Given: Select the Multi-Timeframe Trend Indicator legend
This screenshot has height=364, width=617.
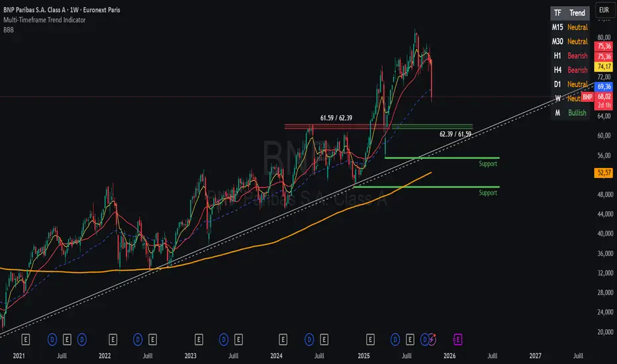Looking at the screenshot, I should (44, 20).
